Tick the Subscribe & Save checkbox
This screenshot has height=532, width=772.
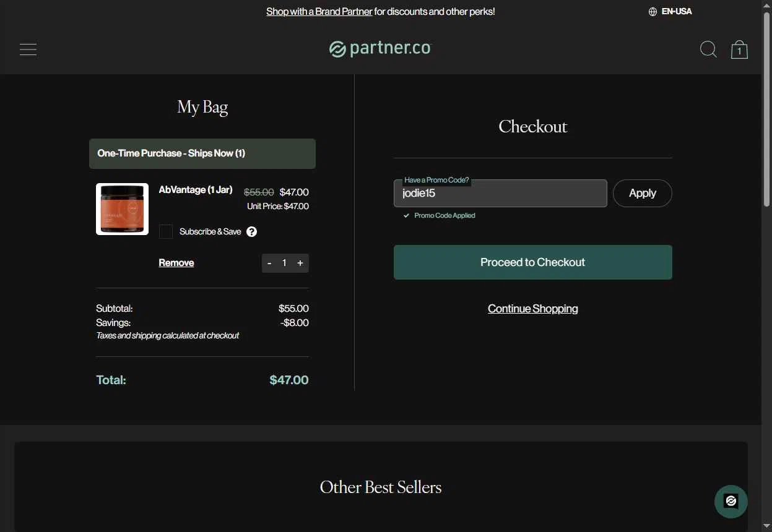click(166, 231)
